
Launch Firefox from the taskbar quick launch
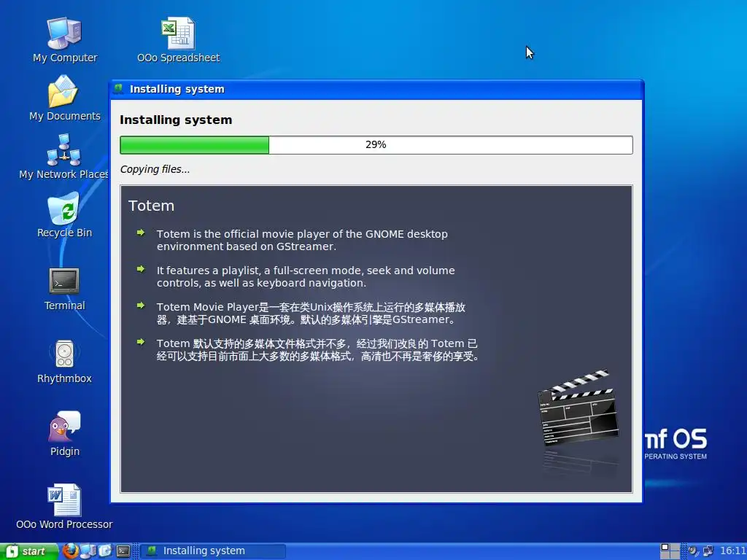(70, 551)
